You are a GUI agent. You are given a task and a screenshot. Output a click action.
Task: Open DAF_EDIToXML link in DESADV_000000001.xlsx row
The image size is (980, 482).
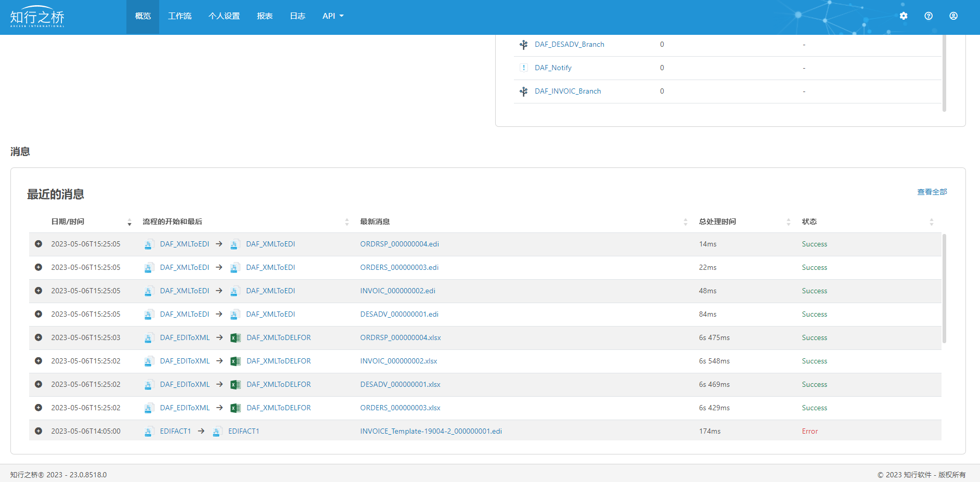(185, 385)
